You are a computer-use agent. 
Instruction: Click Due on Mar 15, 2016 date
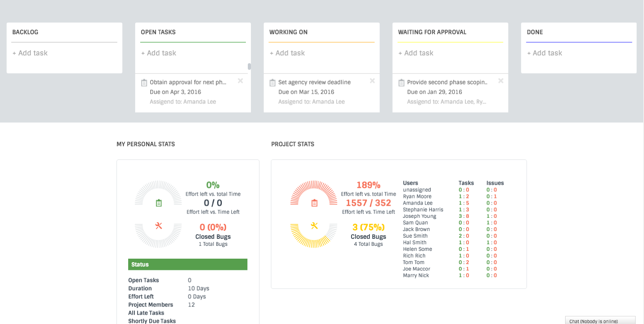pyautogui.click(x=306, y=92)
